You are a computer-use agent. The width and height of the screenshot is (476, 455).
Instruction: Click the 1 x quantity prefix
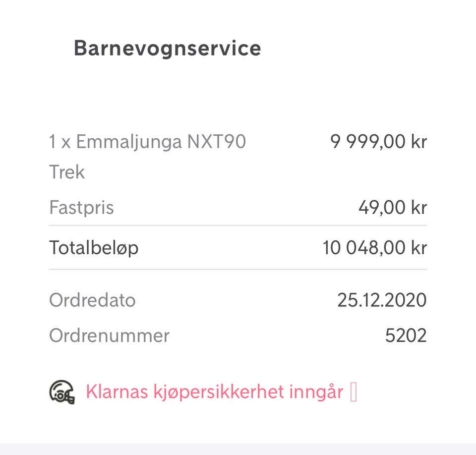point(60,142)
